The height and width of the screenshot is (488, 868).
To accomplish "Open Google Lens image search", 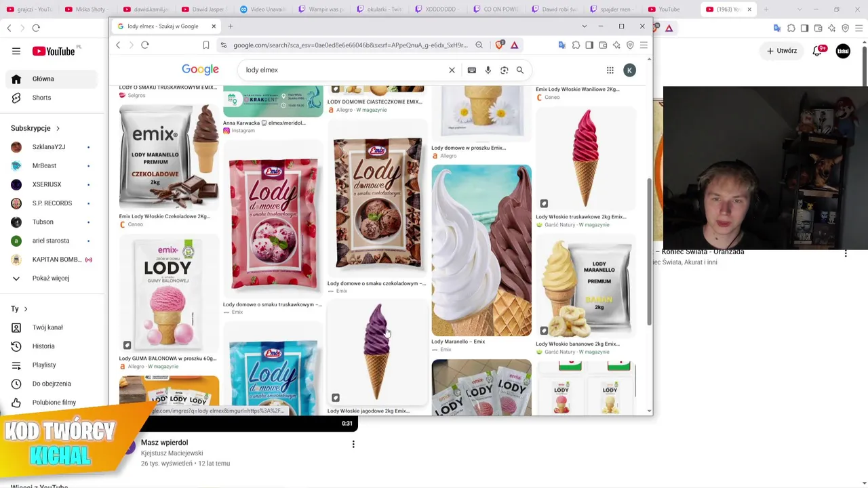I will tap(504, 70).
